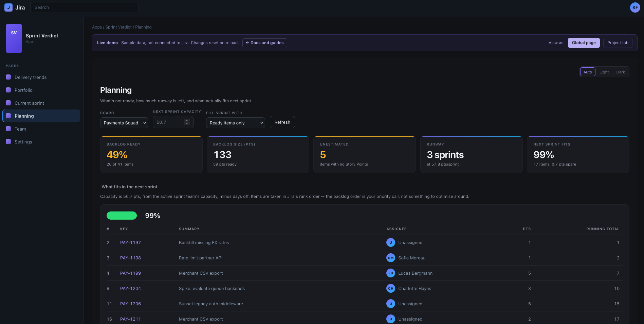Click the Current sprint page icon
The image size is (644, 324).
8,103
